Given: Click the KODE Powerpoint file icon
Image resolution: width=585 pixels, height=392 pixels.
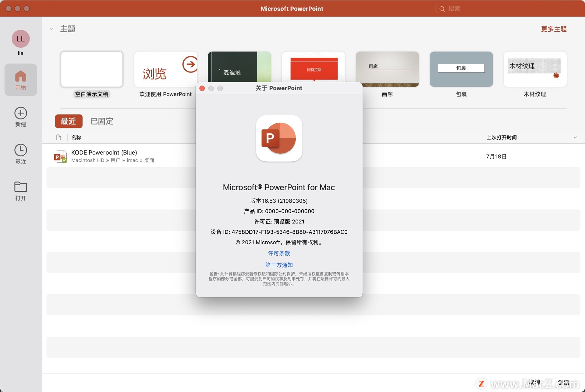Looking at the screenshot, I should pyautogui.click(x=60, y=156).
